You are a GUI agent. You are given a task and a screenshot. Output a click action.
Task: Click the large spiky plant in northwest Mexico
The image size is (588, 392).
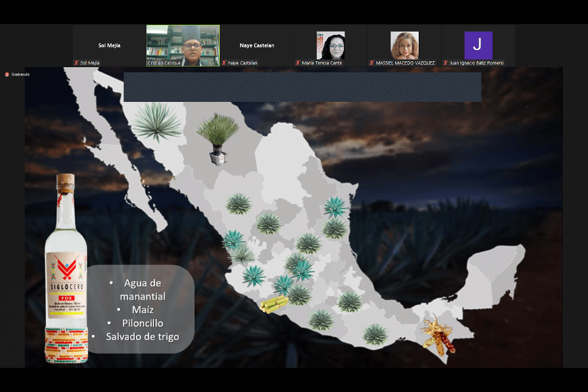(156, 122)
